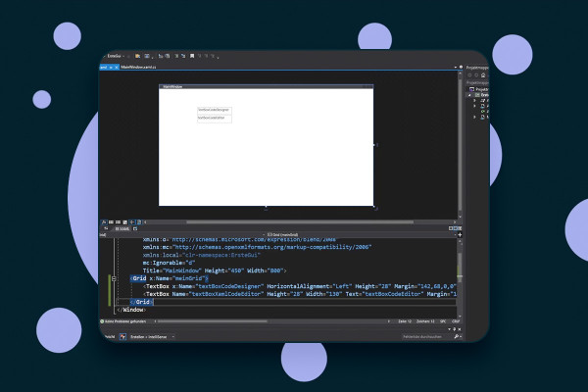Click the error list search magnifier icon
588x392 pixels.
[457, 337]
